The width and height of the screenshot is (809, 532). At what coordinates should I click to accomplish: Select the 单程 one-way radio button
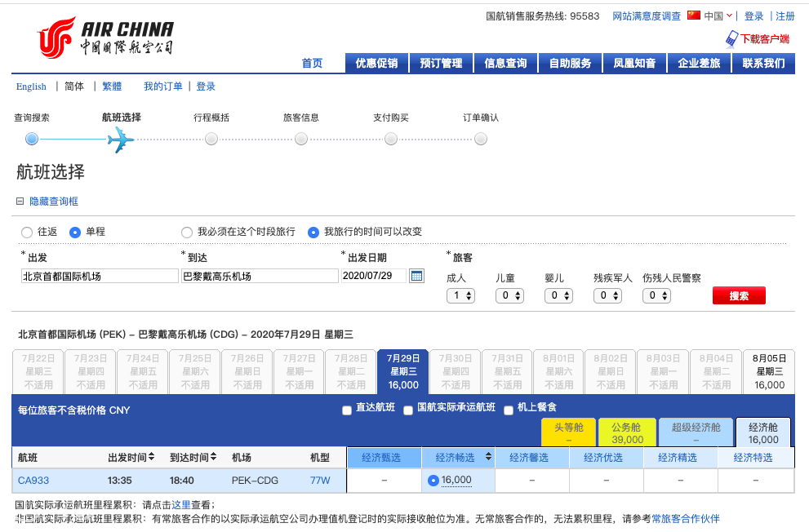75,233
